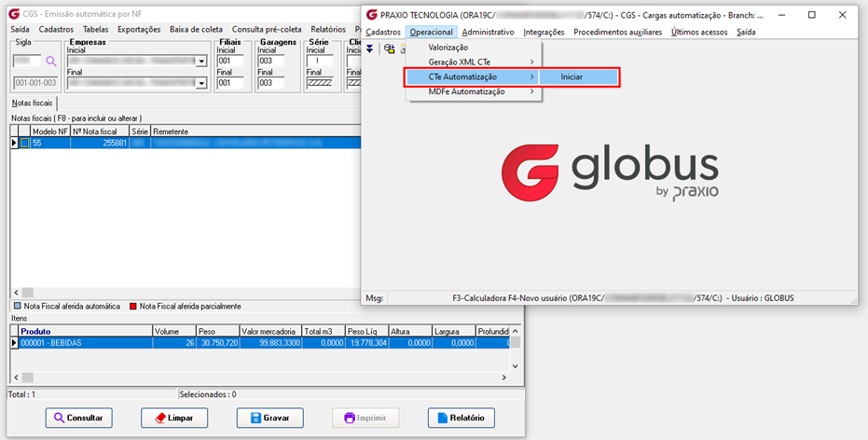Open the Tabelas menu in the CGS window

[x=96, y=29]
